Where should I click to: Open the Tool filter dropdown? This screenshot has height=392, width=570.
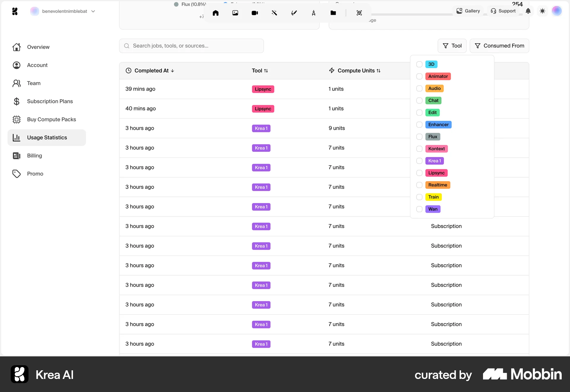click(x=452, y=46)
